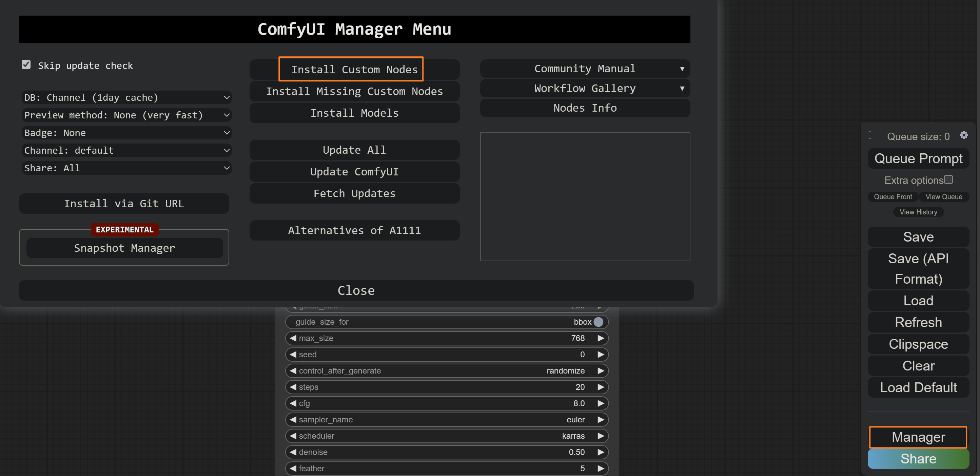Open the Preview method dropdown

(x=126, y=115)
